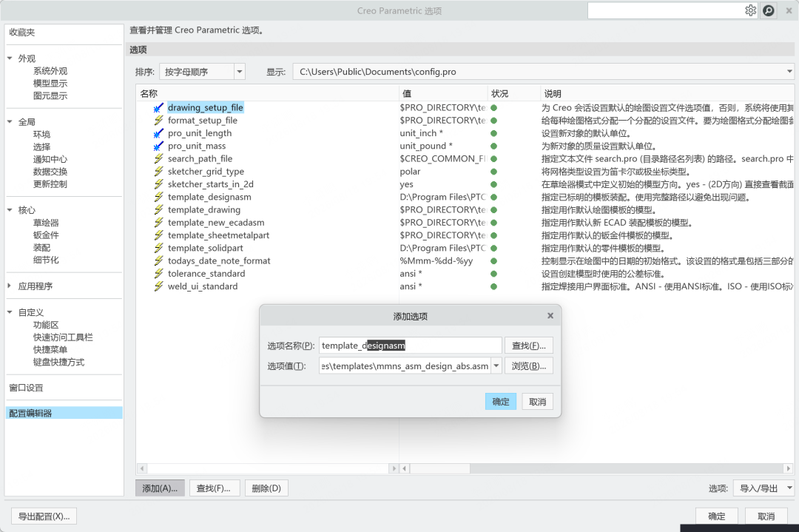Click the lightning icon beside todays_date_note_format
Viewport: 799px width, 532px height.
158,260
